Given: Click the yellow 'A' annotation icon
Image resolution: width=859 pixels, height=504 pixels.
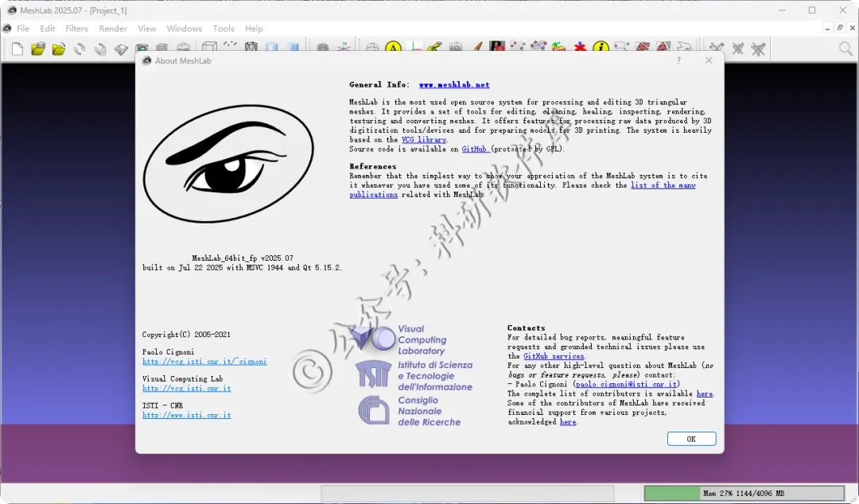Looking at the screenshot, I should tap(394, 47).
